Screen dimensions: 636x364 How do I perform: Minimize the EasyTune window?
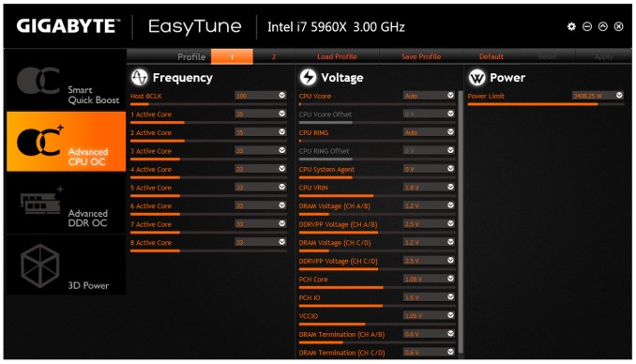[587, 27]
